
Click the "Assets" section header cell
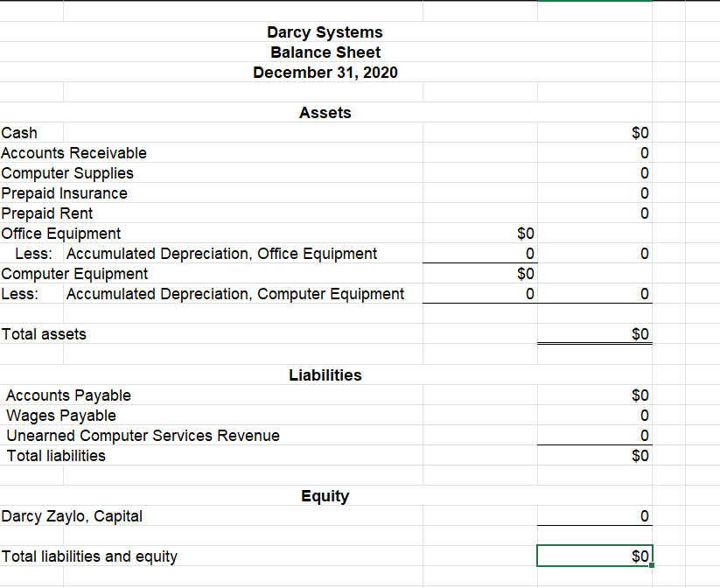(325, 113)
